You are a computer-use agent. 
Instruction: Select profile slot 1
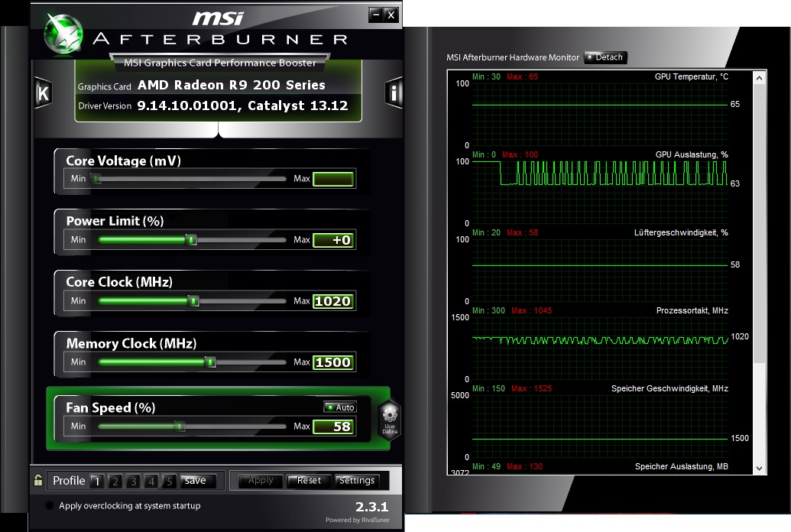97,481
